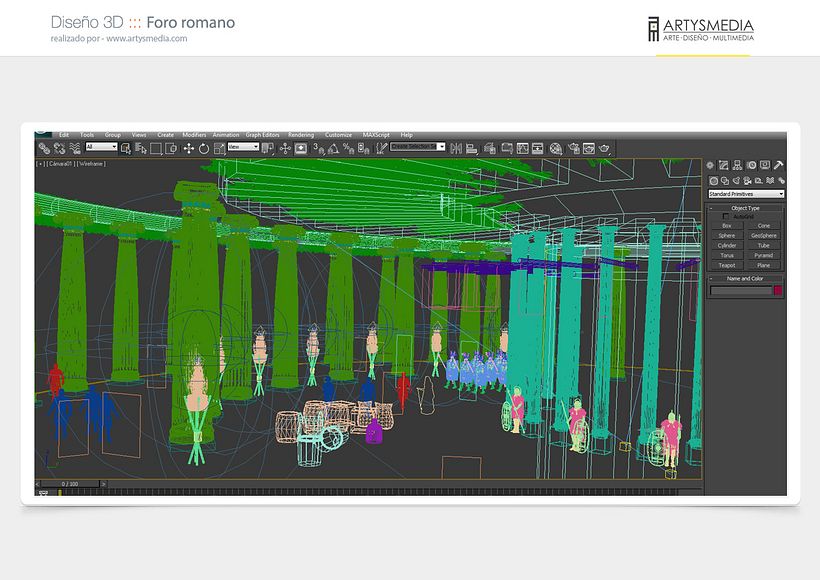820x580 pixels.
Task: Toggle the Graphite Modeling Ribbon icon
Action: click(x=507, y=149)
